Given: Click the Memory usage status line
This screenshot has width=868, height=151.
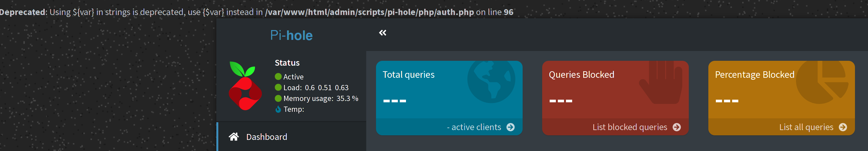Looking at the screenshot, I should pyautogui.click(x=317, y=98).
